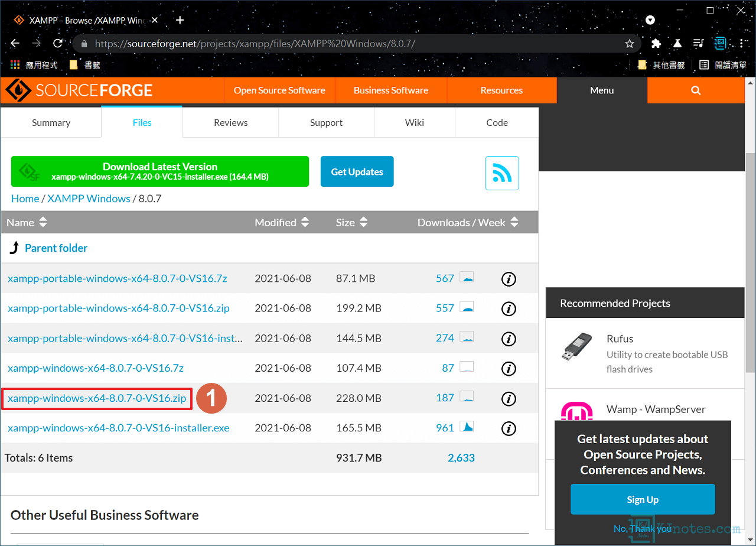Open the browser extensions puzzle icon

tap(656, 43)
